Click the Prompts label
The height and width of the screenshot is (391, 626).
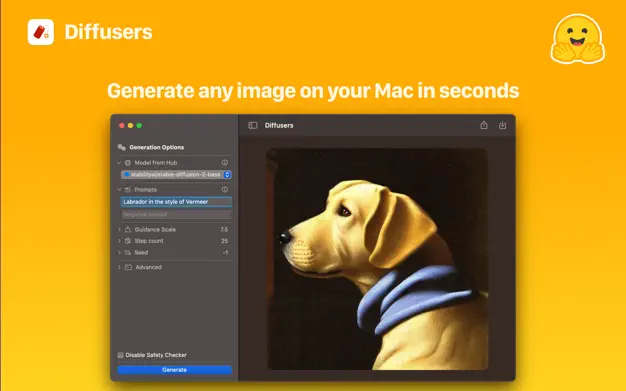pos(145,189)
